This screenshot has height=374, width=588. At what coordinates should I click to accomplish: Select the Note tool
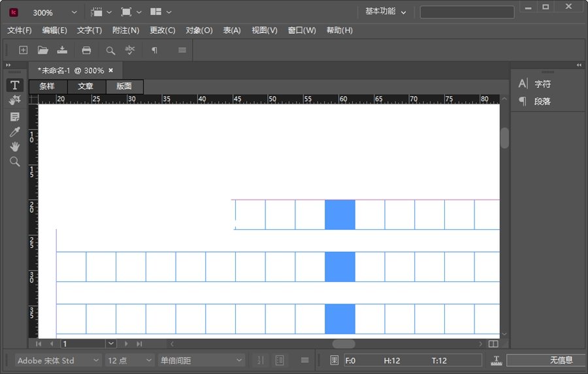click(14, 117)
